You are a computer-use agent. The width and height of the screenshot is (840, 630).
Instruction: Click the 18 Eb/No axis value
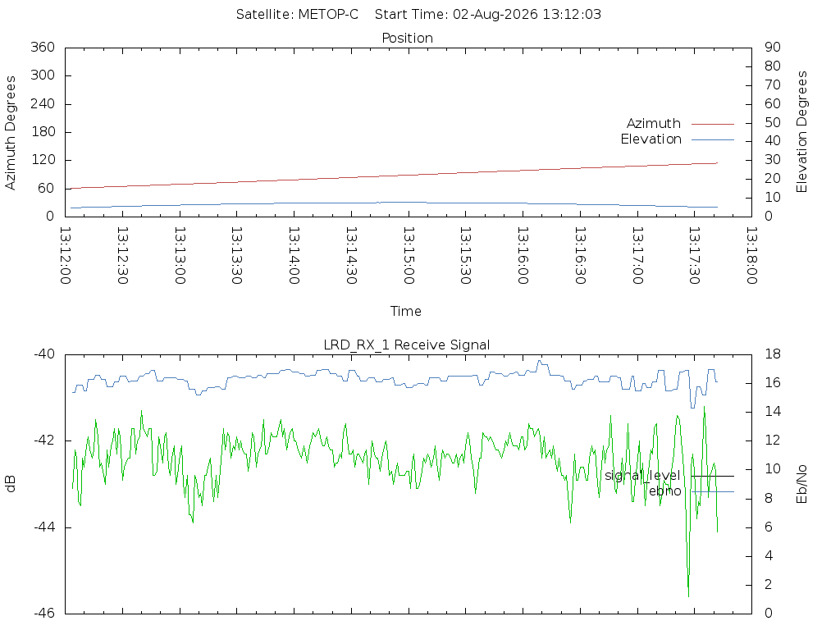click(773, 354)
